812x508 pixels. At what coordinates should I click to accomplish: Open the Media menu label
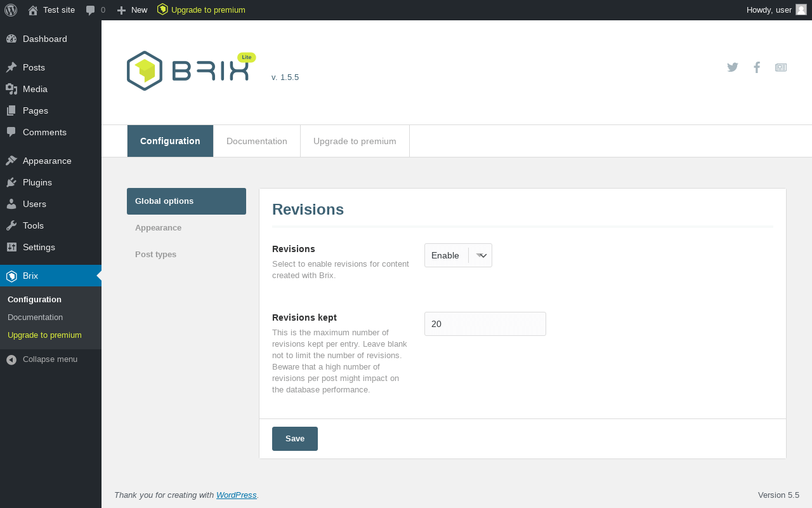35,89
